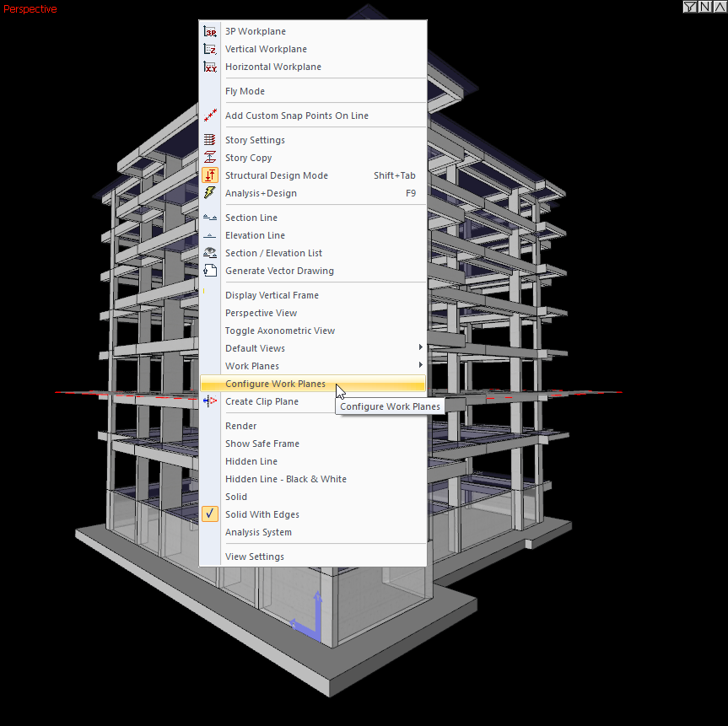The height and width of the screenshot is (726, 728).
Task: Open Story Settings via its icon
Action: click(210, 140)
